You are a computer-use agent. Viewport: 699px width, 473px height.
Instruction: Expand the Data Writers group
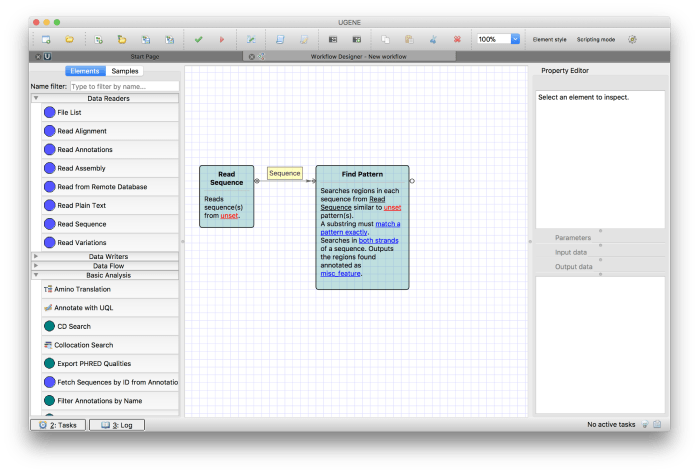coord(107,256)
